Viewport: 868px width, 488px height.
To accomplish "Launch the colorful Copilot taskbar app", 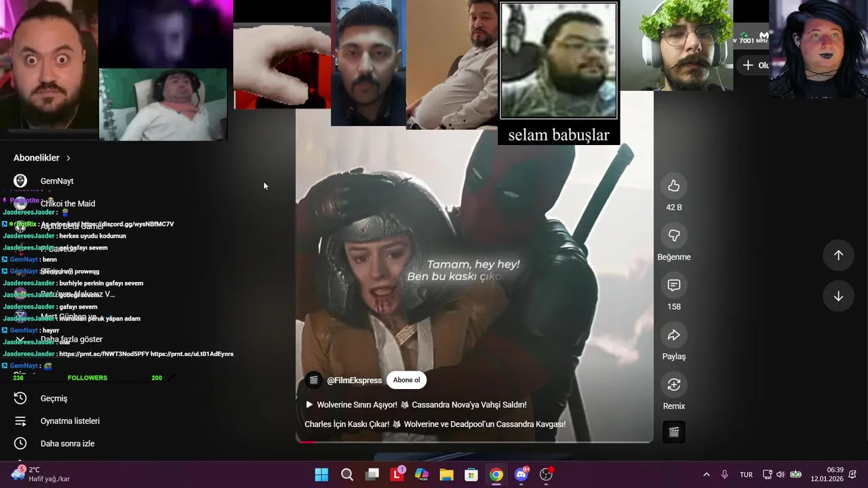I will 421,474.
